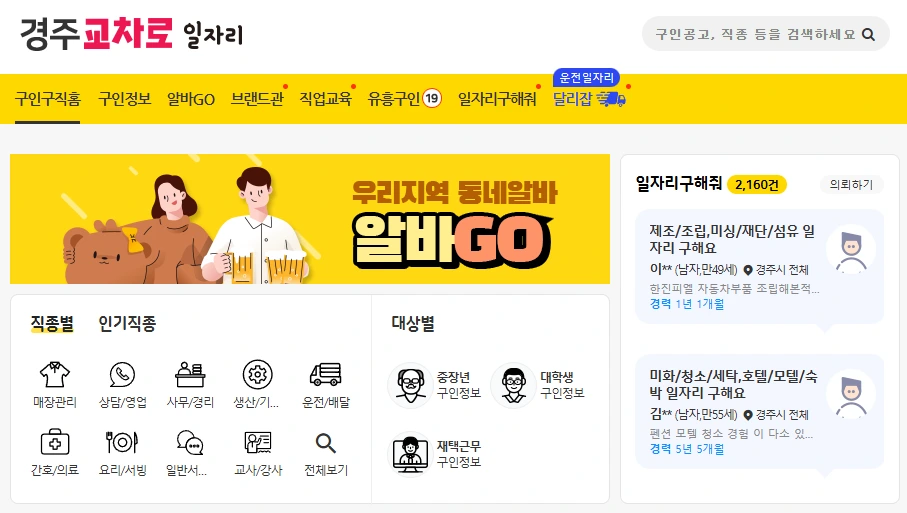Image resolution: width=907 pixels, height=513 pixels.
Task: Click the search magnifier icon in header
Action: tap(868, 34)
